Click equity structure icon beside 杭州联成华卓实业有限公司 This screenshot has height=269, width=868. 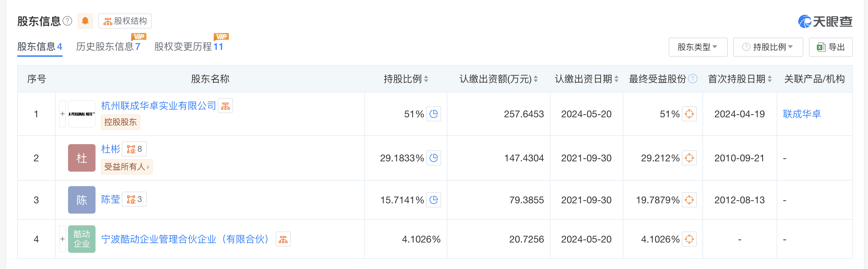pyautogui.click(x=225, y=106)
